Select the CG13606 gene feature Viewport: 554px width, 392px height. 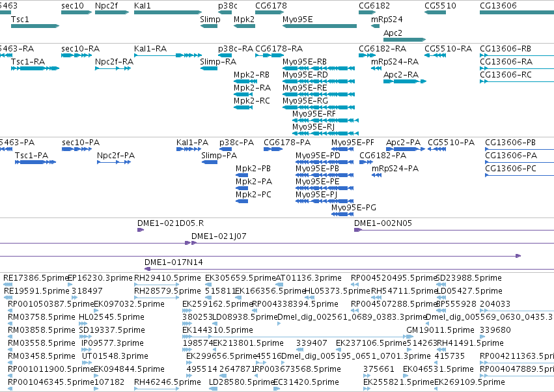(x=517, y=12)
